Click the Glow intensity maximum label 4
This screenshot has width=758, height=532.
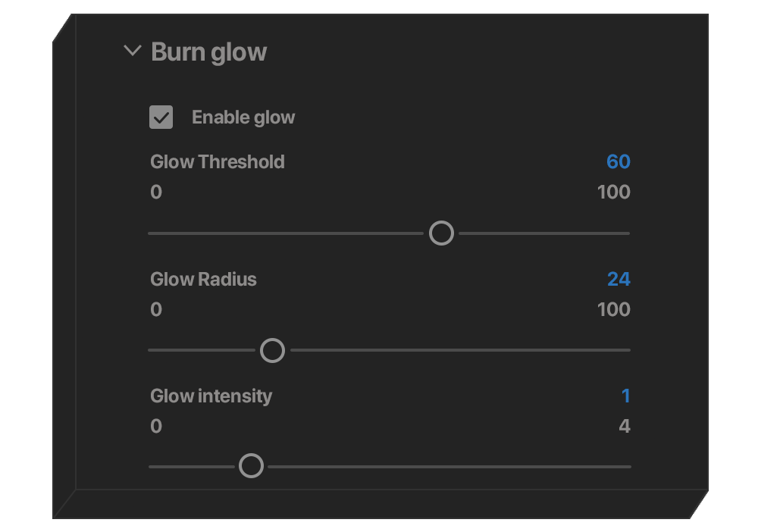[624, 426]
